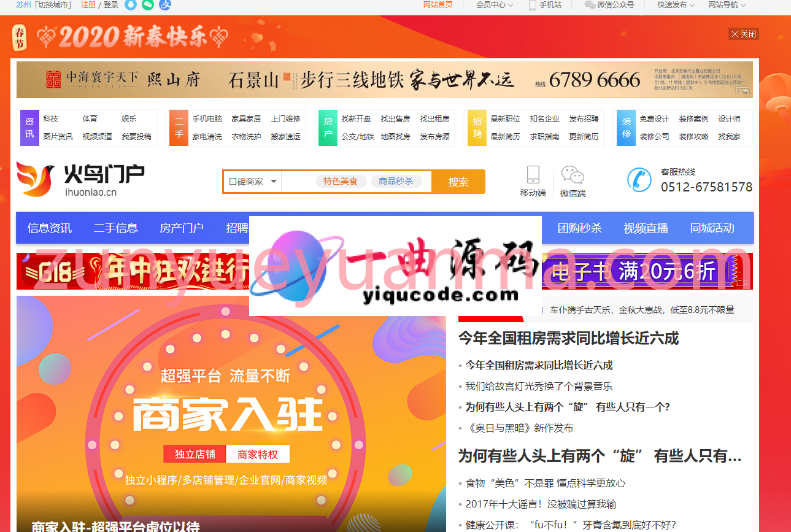Click 我要投稿 link

[137, 137]
